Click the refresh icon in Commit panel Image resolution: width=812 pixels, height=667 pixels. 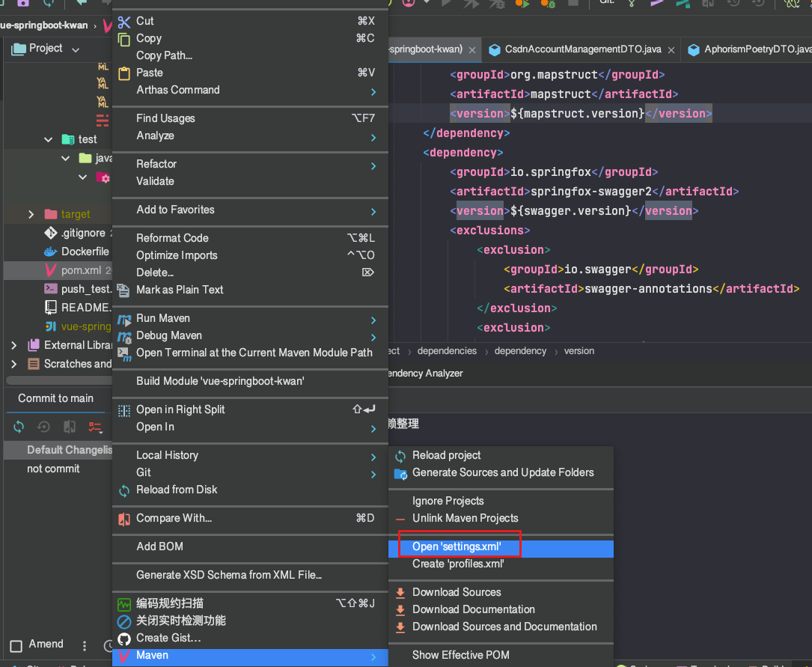[x=19, y=427]
